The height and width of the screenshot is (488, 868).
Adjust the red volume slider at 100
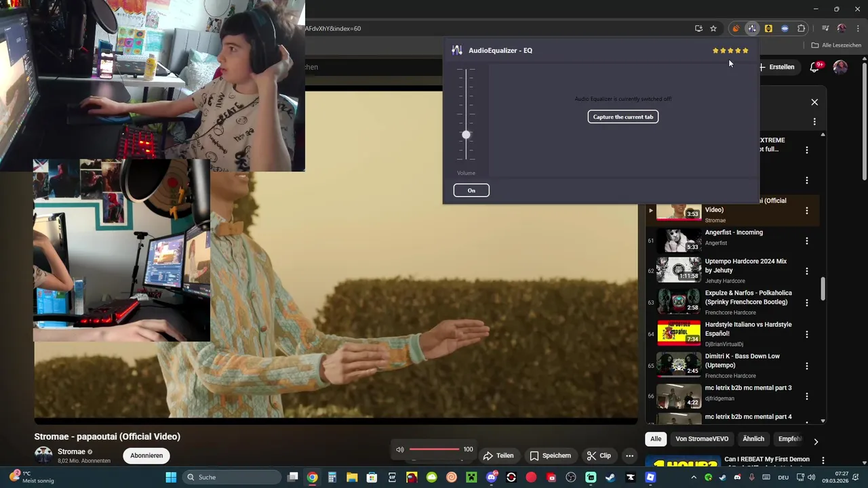coord(435,449)
